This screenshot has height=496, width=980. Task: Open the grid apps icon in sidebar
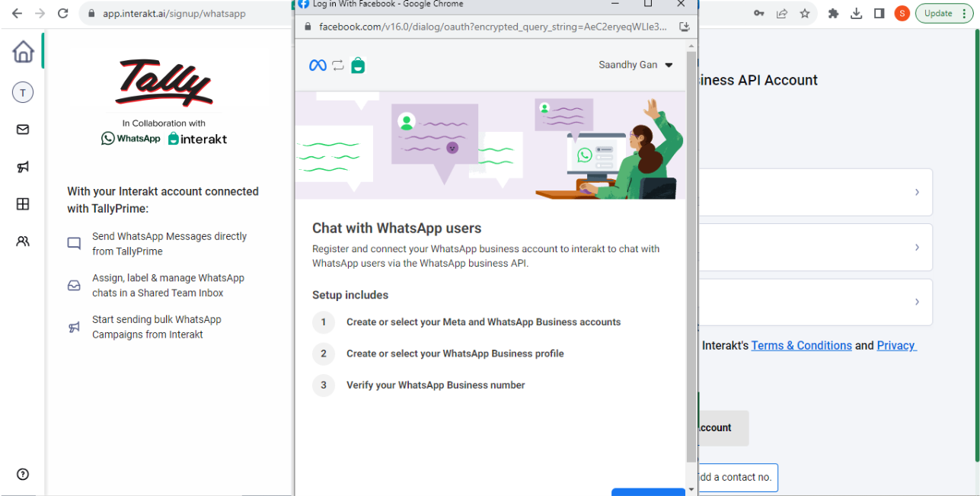23,204
